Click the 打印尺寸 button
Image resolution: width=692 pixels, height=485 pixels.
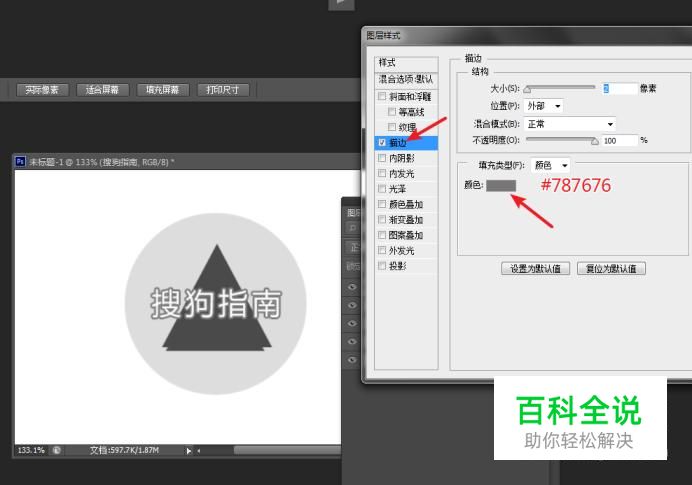click(x=223, y=90)
